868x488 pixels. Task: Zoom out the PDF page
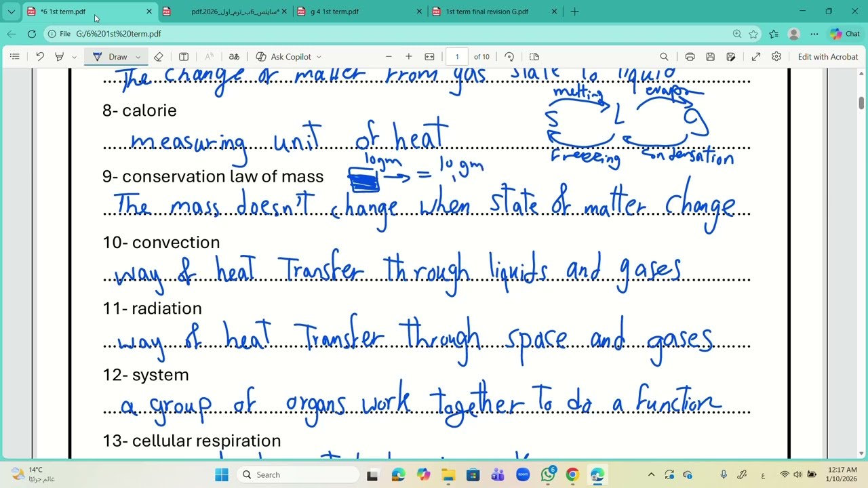tap(389, 57)
